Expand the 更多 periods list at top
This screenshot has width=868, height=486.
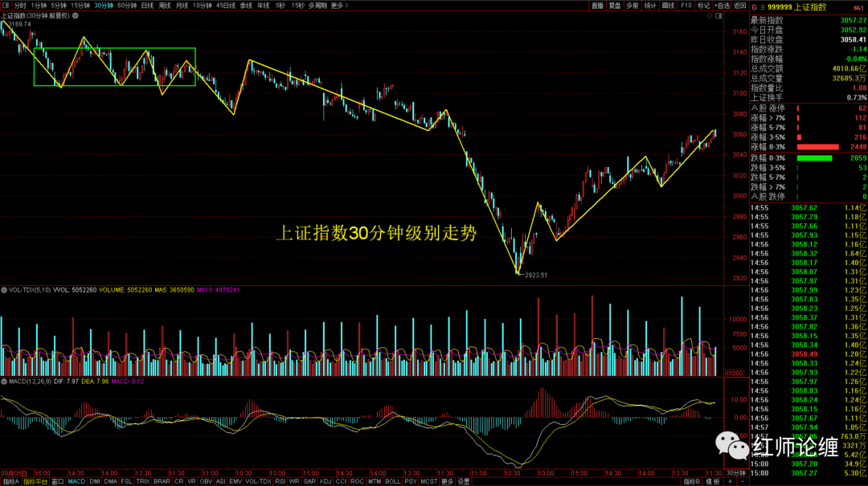click(x=339, y=6)
